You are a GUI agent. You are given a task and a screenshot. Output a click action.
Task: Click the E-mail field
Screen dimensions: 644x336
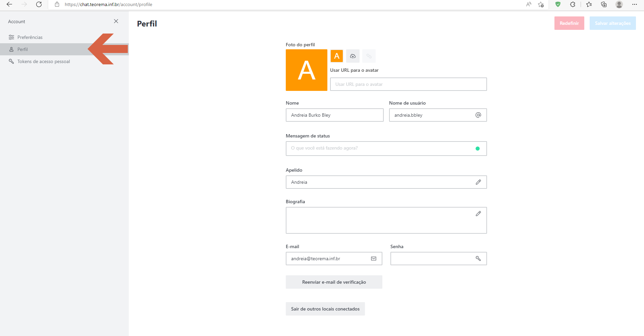point(334,259)
